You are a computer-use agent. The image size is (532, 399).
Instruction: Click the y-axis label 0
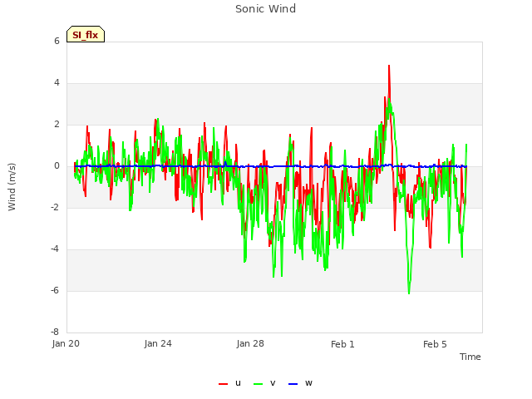point(57,166)
